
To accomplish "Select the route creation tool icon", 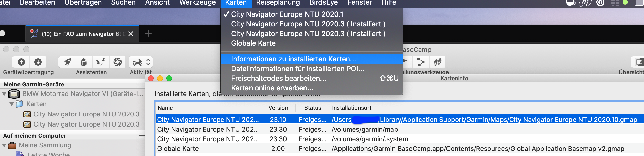I will pos(421,62).
